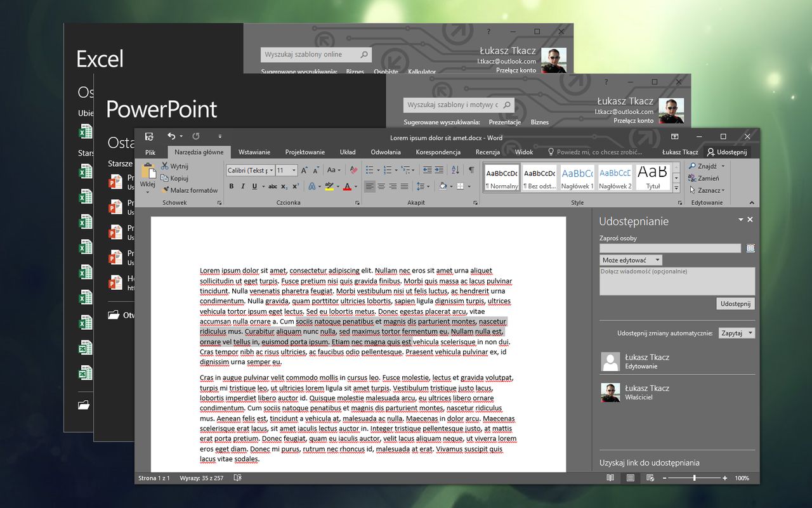Apply strikethrough formatting
This screenshot has width=812, height=508.
pyautogui.click(x=273, y=186)
